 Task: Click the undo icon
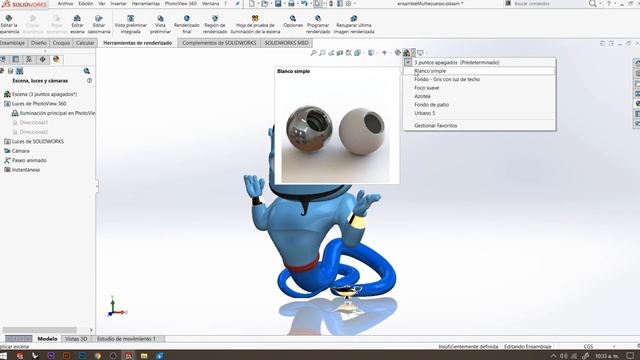pos(304,4)
